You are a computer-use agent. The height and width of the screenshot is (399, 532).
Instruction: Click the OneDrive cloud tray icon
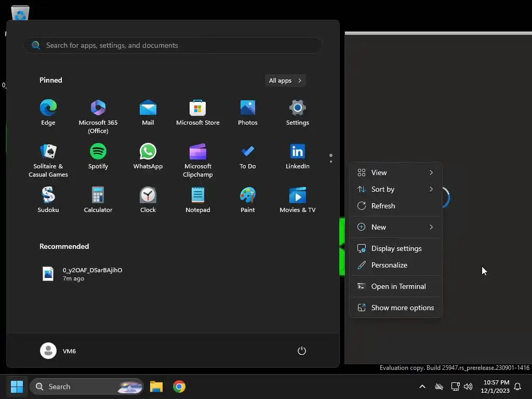[439, 387]
